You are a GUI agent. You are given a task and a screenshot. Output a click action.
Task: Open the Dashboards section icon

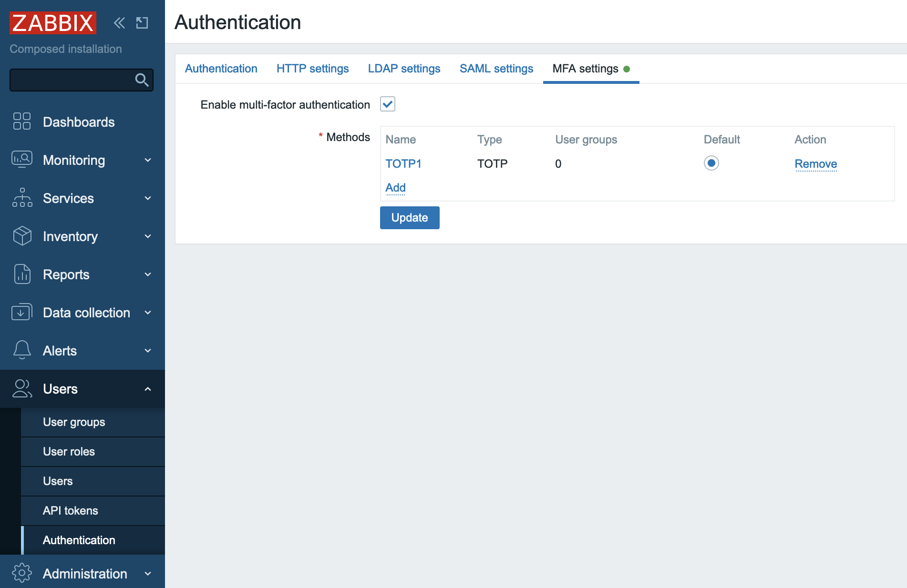coord(21,122)
